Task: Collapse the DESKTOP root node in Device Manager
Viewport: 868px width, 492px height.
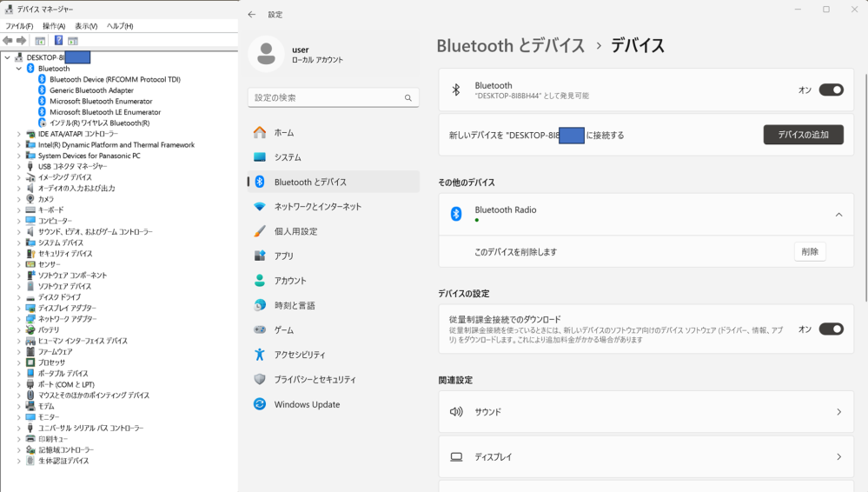Action: tap(7, 57)
